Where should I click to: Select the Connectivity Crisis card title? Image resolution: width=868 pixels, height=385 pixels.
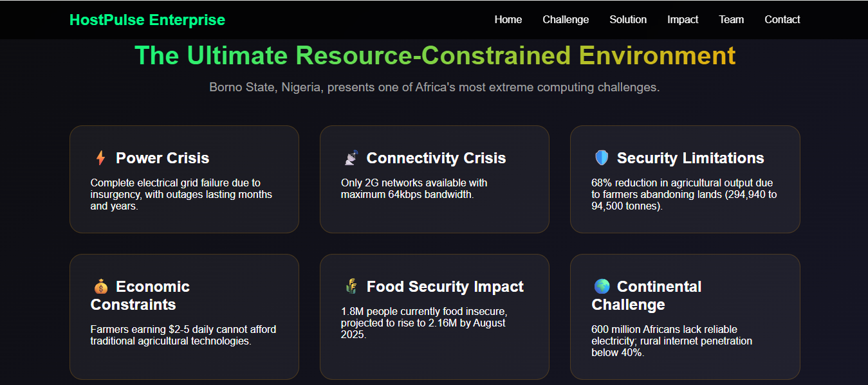(436, 158)
